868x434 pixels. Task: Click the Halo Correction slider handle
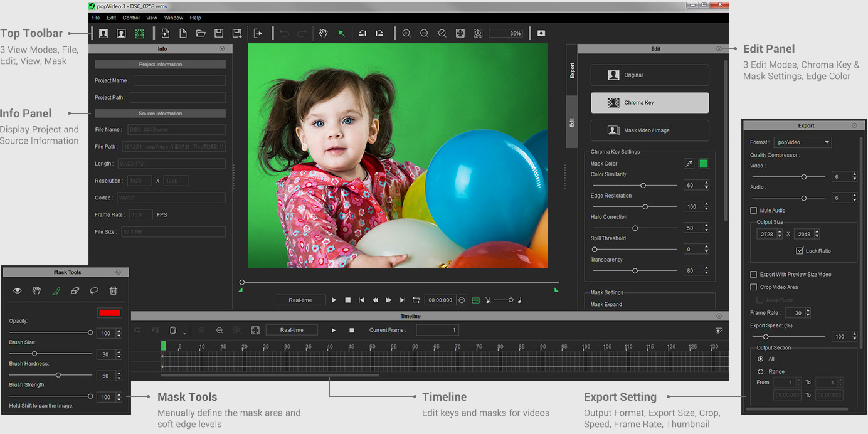[x=635, y=228]
